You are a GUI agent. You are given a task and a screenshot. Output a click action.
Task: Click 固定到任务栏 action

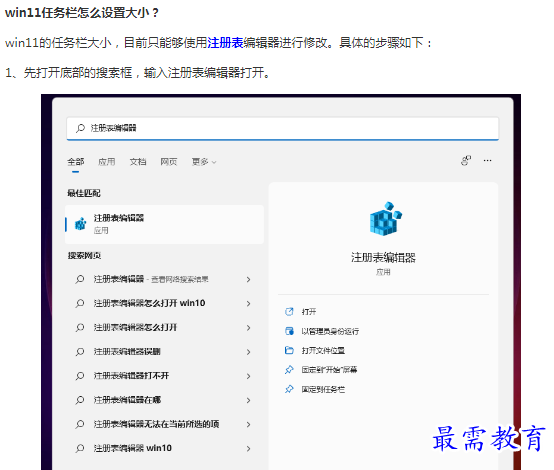tap(323, 389)
